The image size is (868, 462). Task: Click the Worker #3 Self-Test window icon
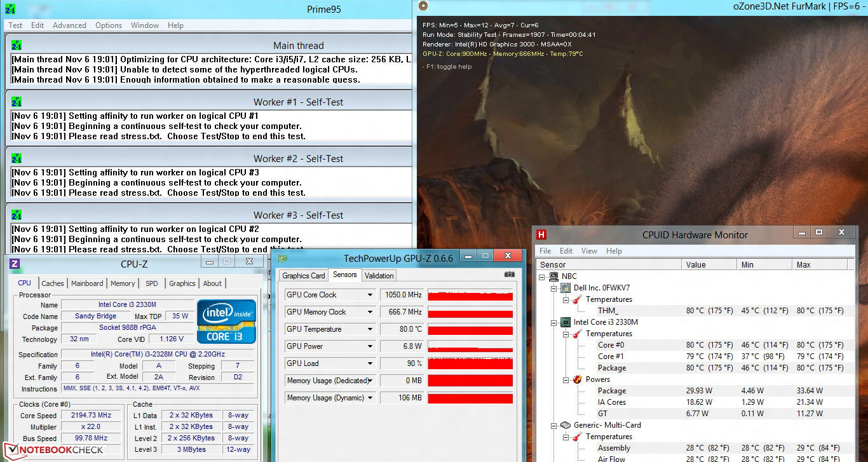pos(17,215)
